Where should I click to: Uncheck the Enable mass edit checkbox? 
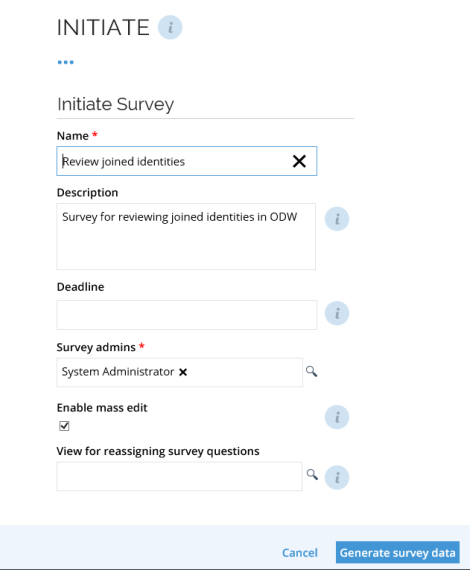(64, 426)
